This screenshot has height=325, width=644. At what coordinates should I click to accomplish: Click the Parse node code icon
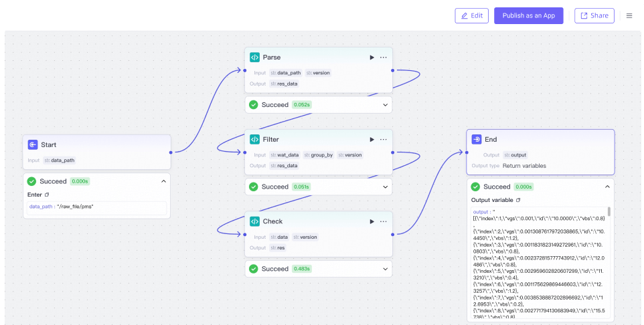pyautogui.click(x=254, y=58)
